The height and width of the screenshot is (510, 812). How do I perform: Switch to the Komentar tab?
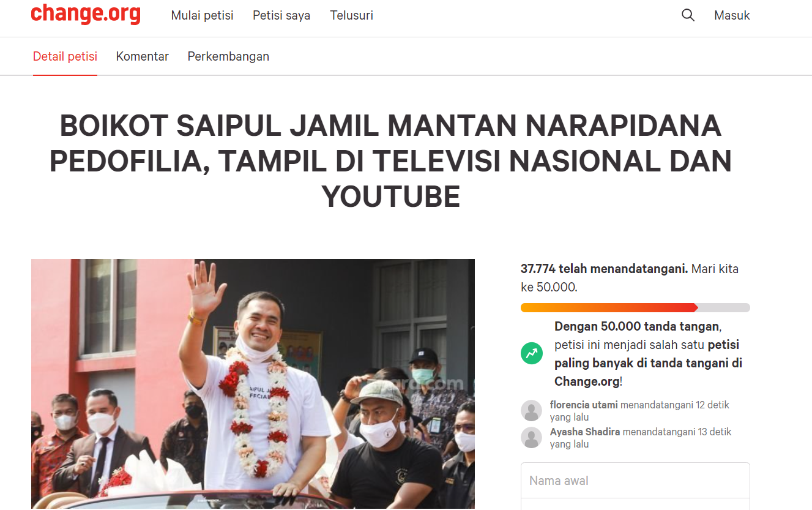pyautogui.click(x=143, y=56)
